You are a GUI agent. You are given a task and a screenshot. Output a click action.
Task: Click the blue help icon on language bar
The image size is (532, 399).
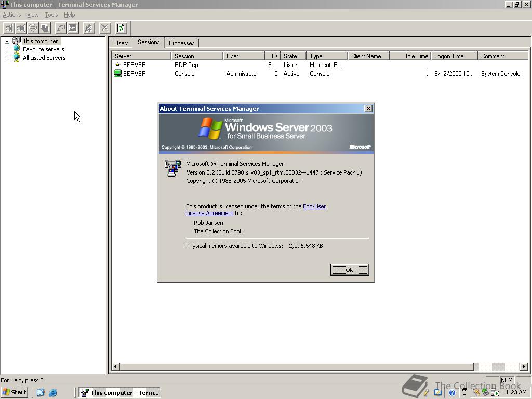pyautogui.click(x=452, y=393)
